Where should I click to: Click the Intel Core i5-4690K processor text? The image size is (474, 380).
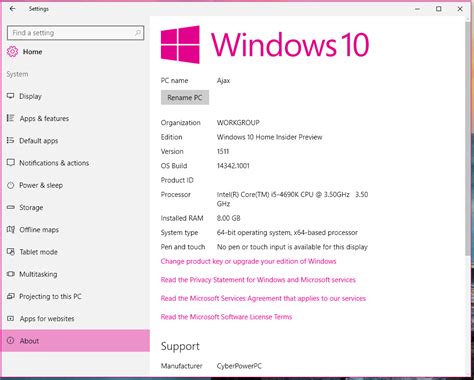pyautogui.click(x=292, y=199)
